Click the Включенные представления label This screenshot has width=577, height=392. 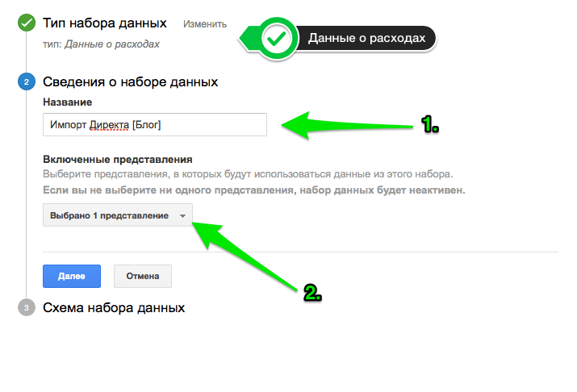point(118,159)
